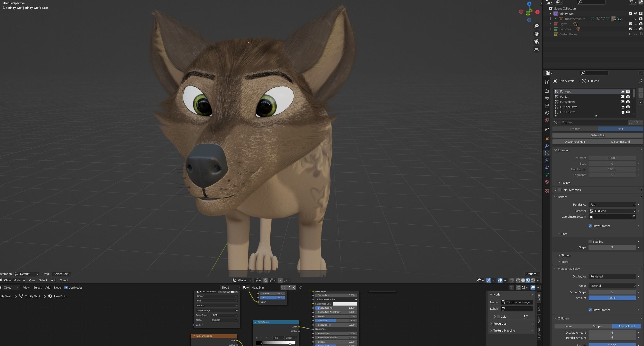Open the viewport Add menu
The height and width of the screenshot is (346, 644).
tap(53, 280)
